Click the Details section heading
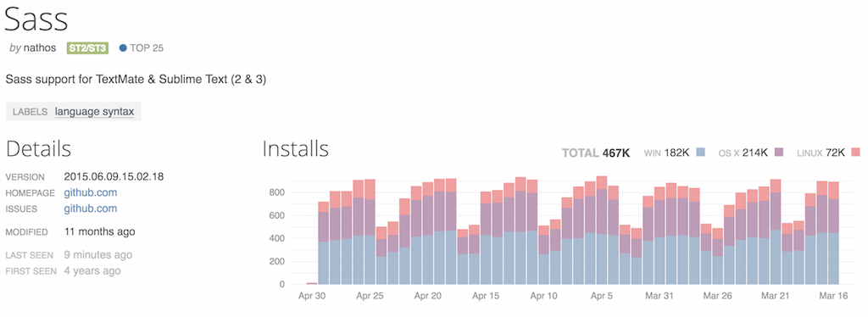868x317 pixels. pyautogui.click(x=38, y=149)
